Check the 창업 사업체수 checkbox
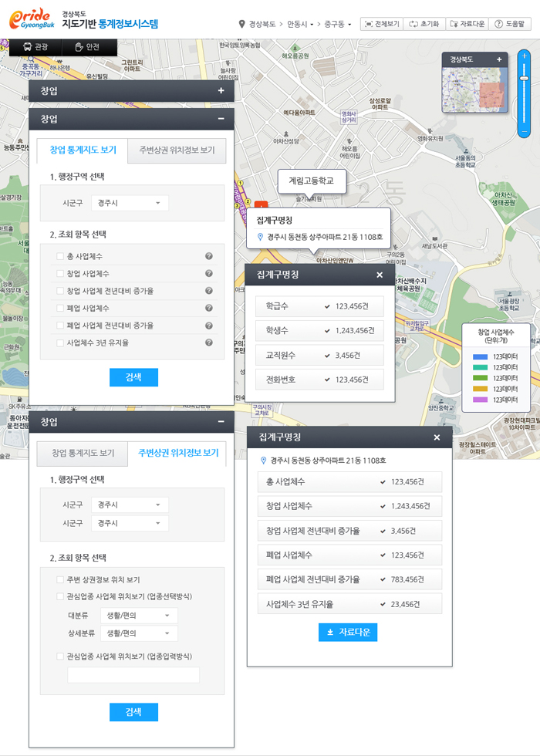This screenshot has height=756, width=540. pyautogui.click(x=60, y=274)
